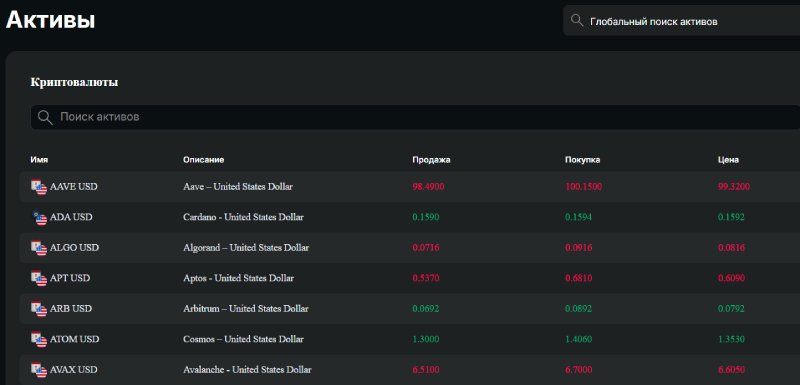
Task: Click the AAVE USD currency pair icon
Action: pyautogui.click(x=39, y=187)
